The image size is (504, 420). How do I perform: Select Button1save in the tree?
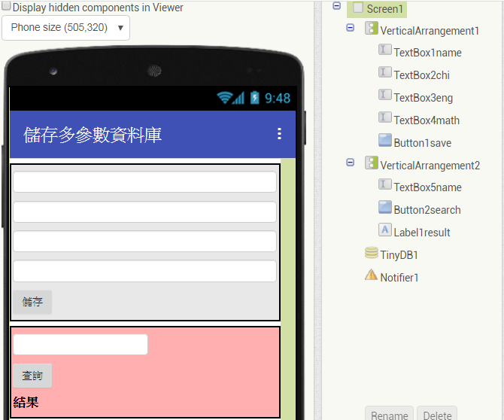[422, 143]
